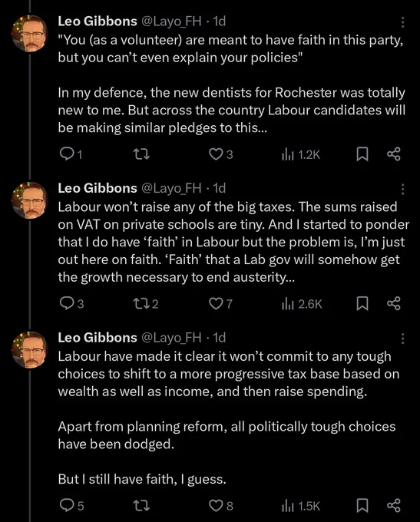Open more options on second tweet

tap(402, 189)
